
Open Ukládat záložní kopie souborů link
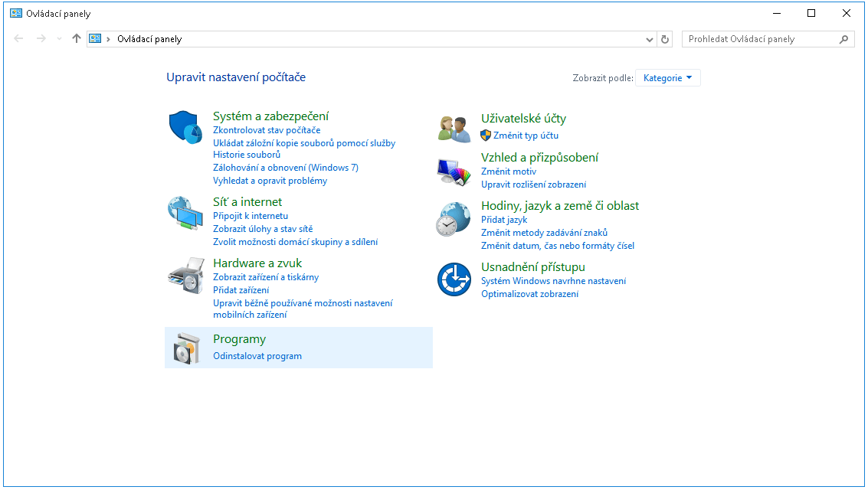click(x=304, y=149)
